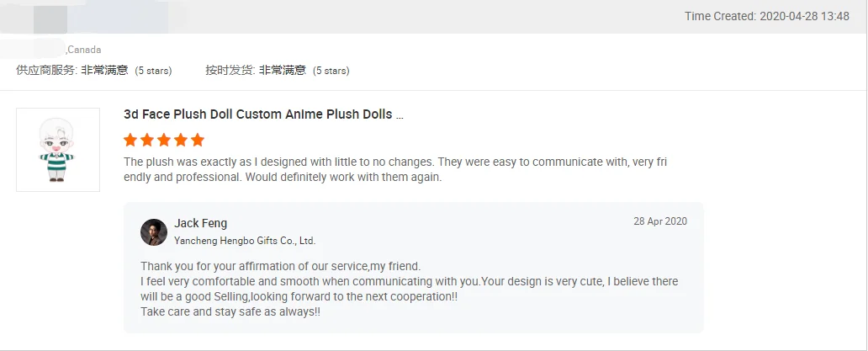Click the Jack Feng replier name
The image size is (868, 351).
click(x=201, y=223)
